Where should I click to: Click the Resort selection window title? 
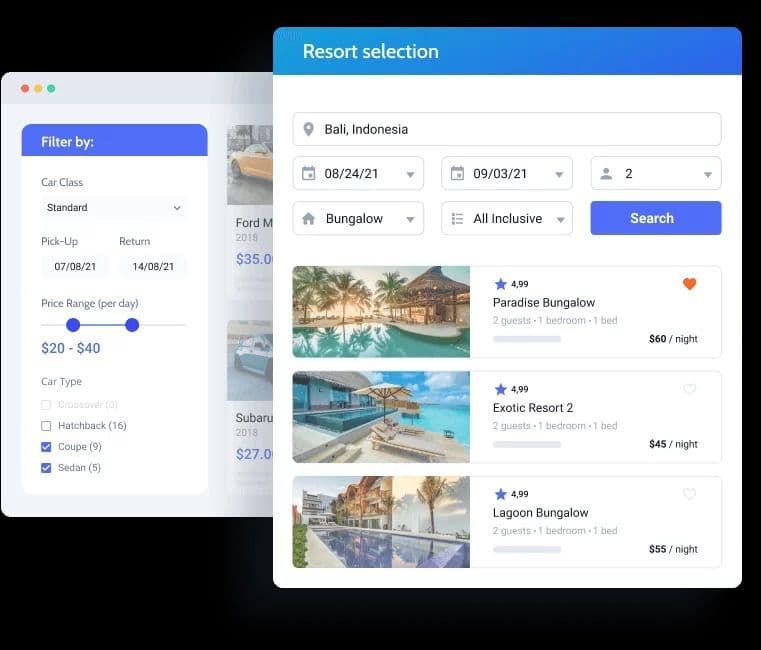click(x=371, y=51)
